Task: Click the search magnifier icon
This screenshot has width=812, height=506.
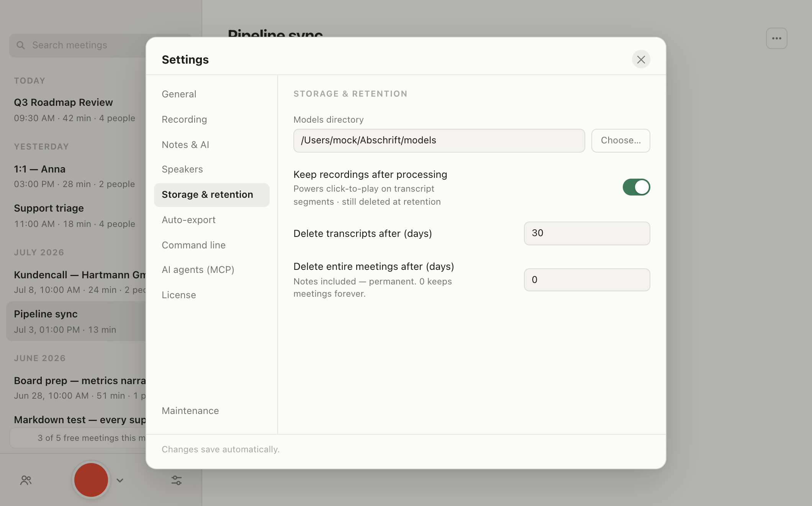Action: tap(21, 45)
